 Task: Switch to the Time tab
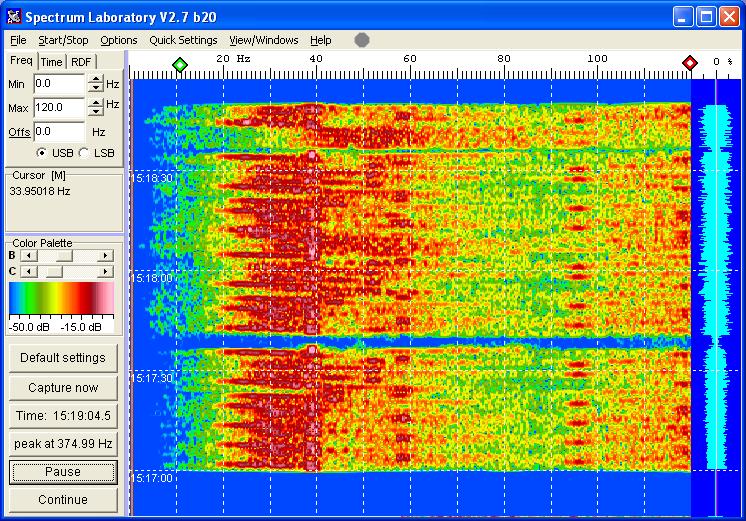click(x=51, y=62)
